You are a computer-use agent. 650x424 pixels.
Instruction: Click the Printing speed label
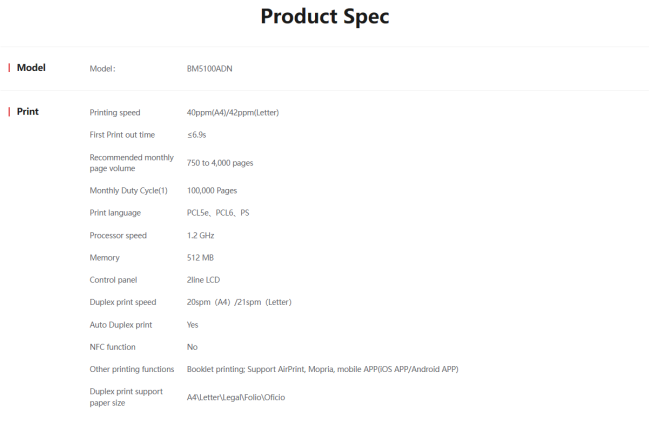click(115, 112)
